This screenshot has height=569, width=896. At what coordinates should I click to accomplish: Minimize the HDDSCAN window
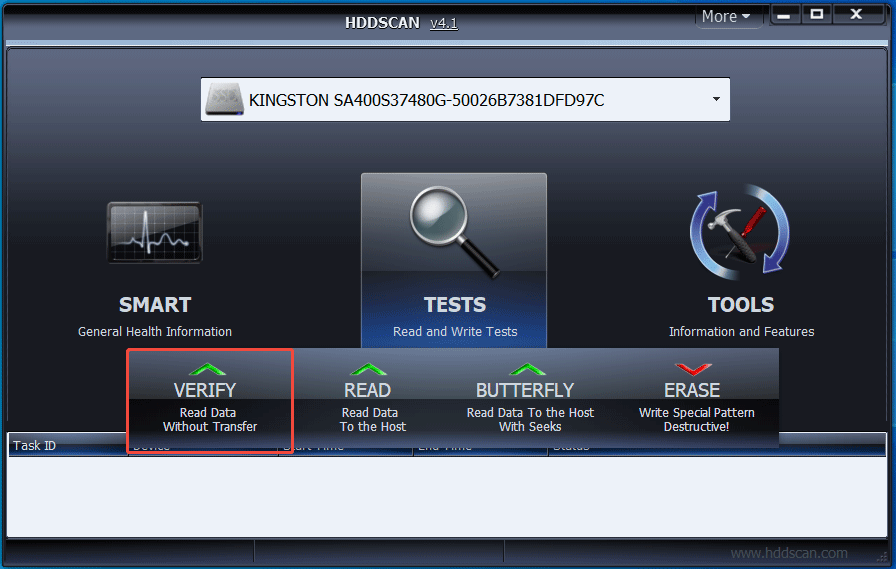point(784,15)
